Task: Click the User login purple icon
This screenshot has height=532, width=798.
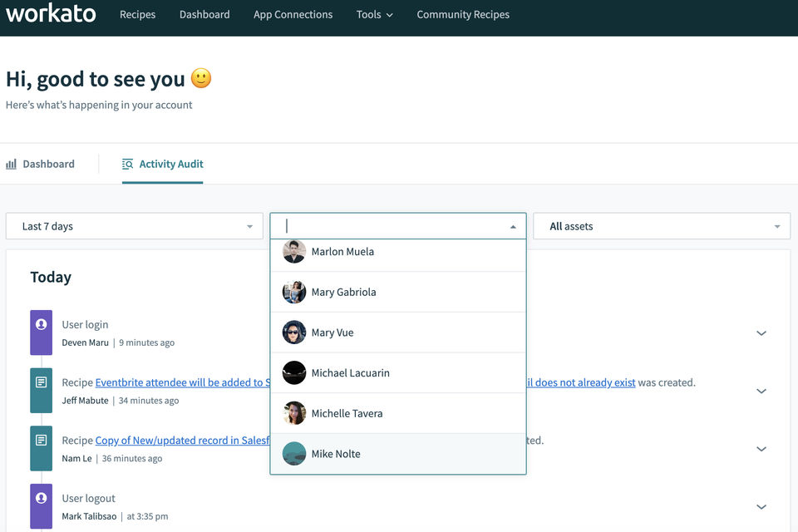Action: [x=42, y=332]
